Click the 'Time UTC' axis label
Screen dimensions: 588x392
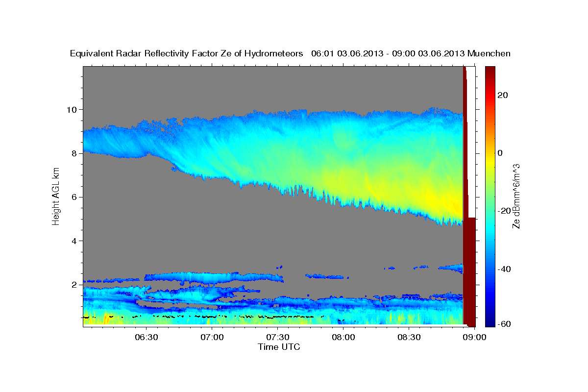(x=279, y=347)
